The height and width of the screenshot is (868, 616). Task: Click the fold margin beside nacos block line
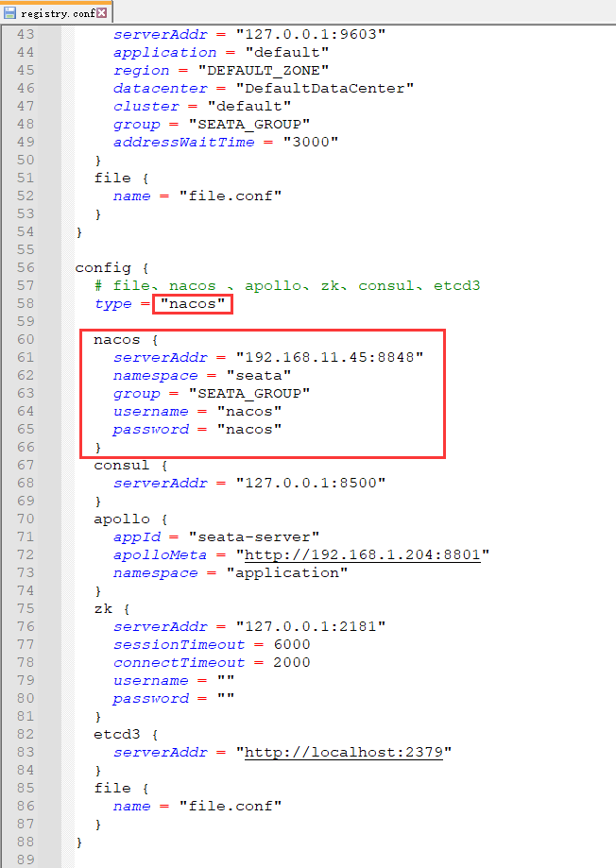click(x=67, y=339)
